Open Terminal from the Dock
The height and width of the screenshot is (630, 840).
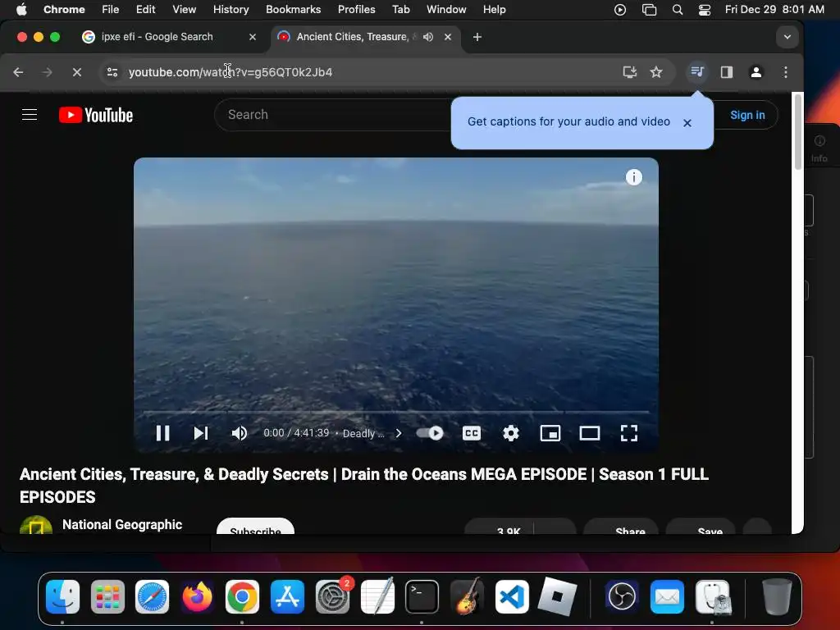(x=422, y=596)
